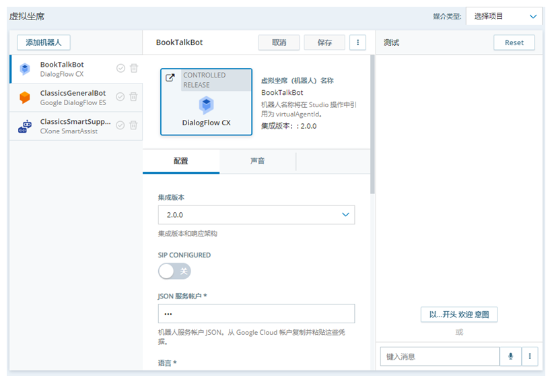The width and height of the screenshot is (550, 392).
Task: Select ClassicsSmartSupp... in the bot list
Action: point(76,127)
